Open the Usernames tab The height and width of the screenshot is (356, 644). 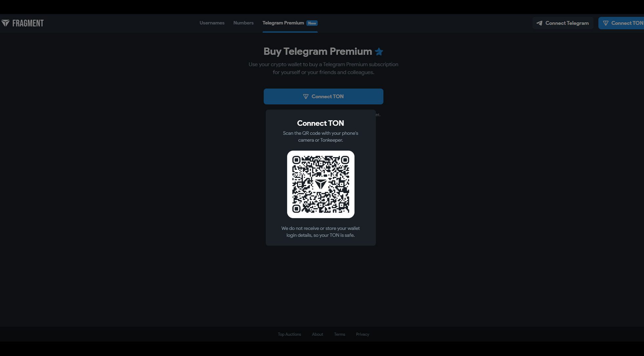click(212, 23)
